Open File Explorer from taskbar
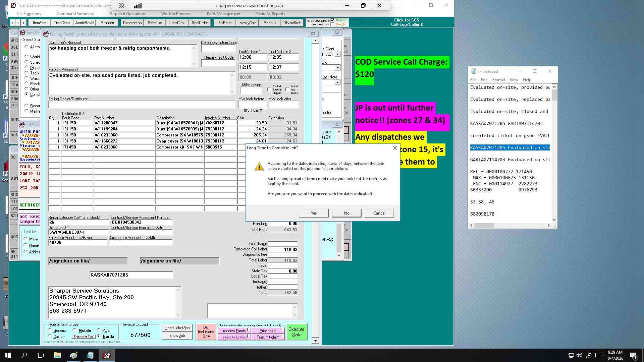Screen dimensions: 644x362 pyautogui.click(x=57, y=355)
